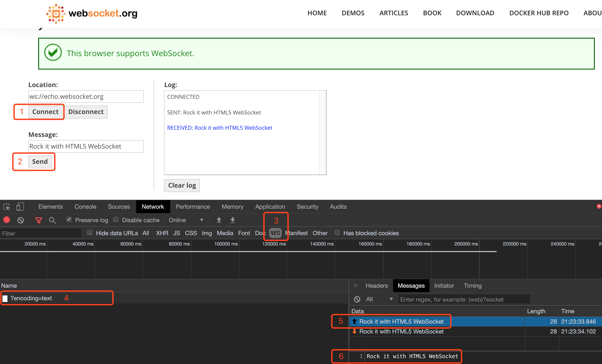
Task: Uncheck the Preserve log checkbox
Action: [x=69, y=219]
